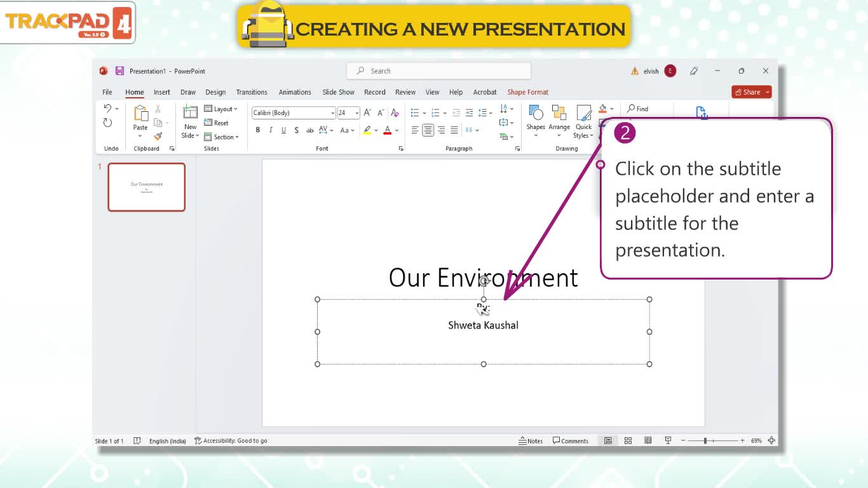Decrease list indent level
This screenshot has height=488, width=868.
456,112
